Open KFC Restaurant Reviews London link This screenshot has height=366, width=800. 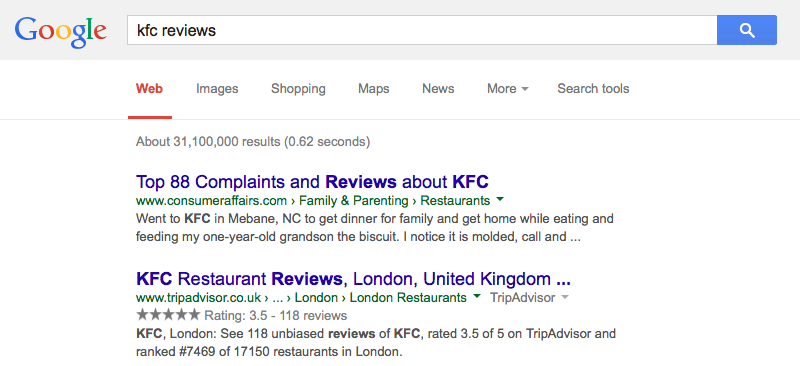point(353,279)
